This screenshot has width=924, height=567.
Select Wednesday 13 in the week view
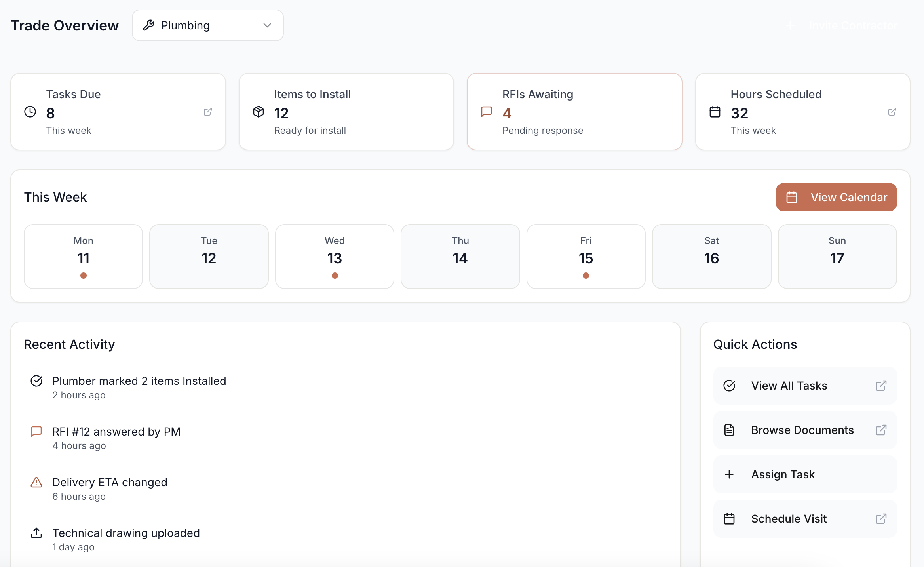click(x=335, y=256)
